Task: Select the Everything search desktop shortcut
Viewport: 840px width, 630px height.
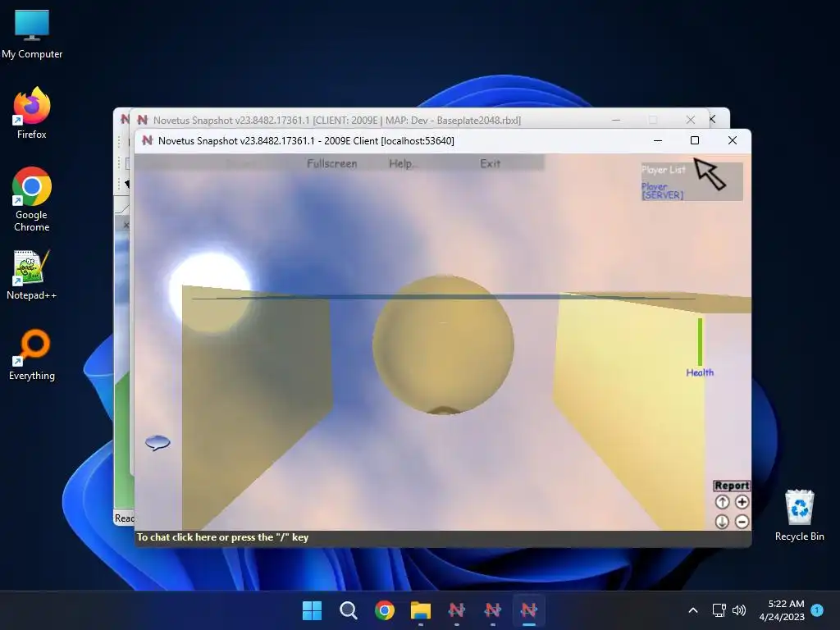Action: pos(32,355)
